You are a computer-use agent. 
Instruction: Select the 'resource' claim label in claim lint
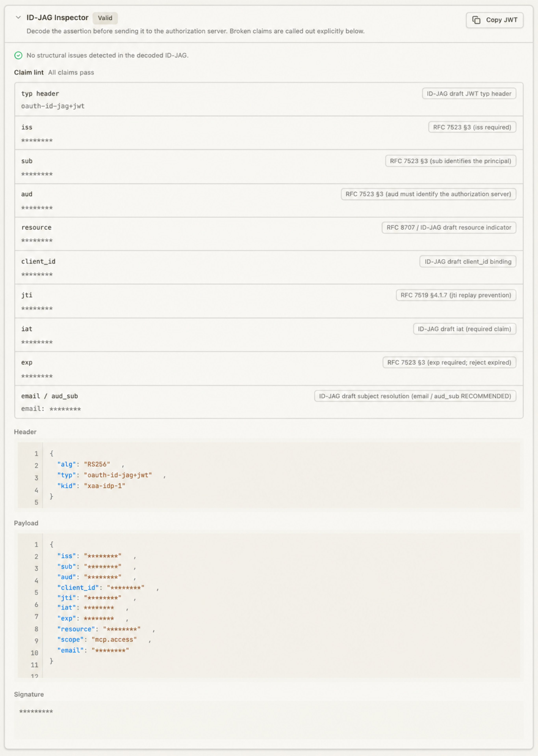(36, 228)
